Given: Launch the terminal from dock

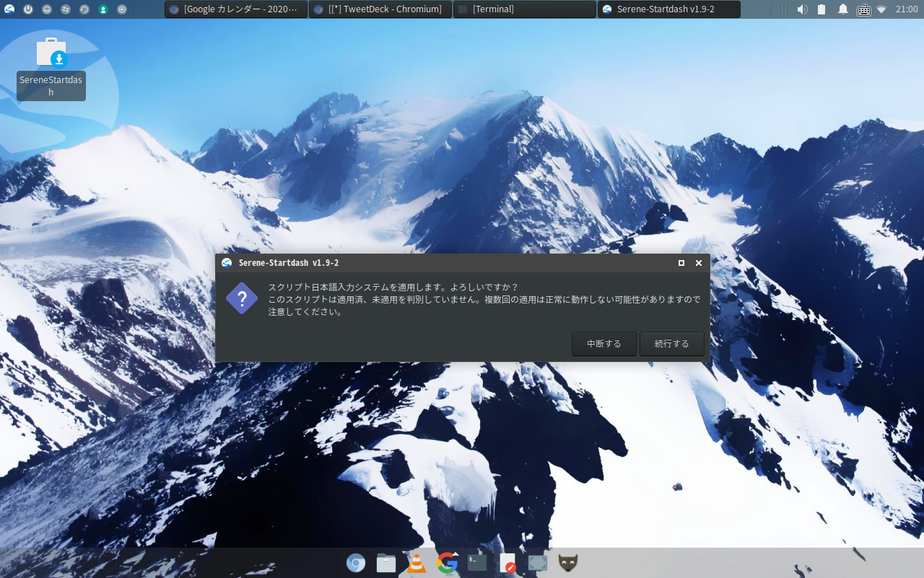Looking at the screenshot, I should pos(477,563).
